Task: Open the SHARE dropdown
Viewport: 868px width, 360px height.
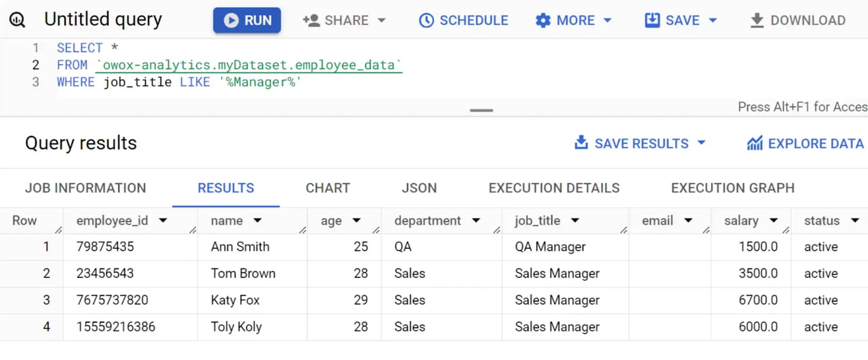Action: coord(344,20)
